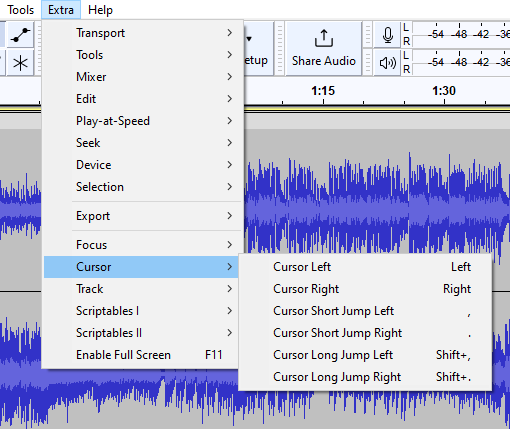Open the Tools menu in menu bar
Viewport: 510px width, 429px height.
[x=21, y=10]
